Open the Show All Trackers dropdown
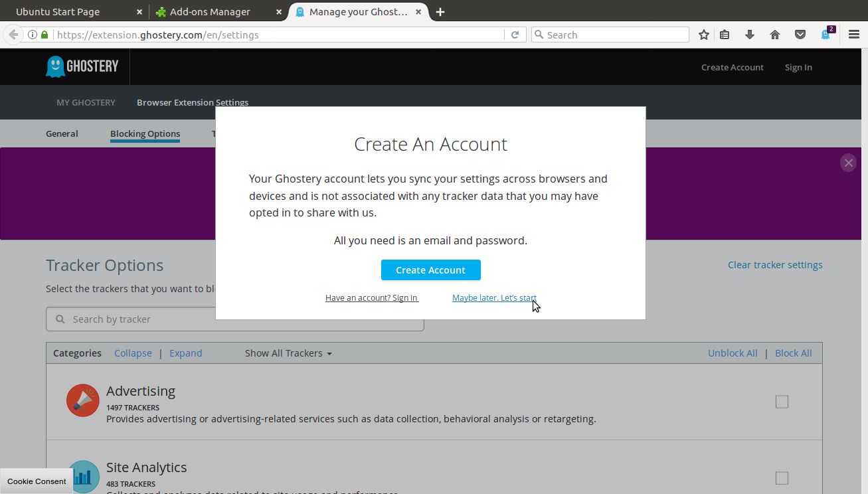868x494 pixels. click(288, 353)
